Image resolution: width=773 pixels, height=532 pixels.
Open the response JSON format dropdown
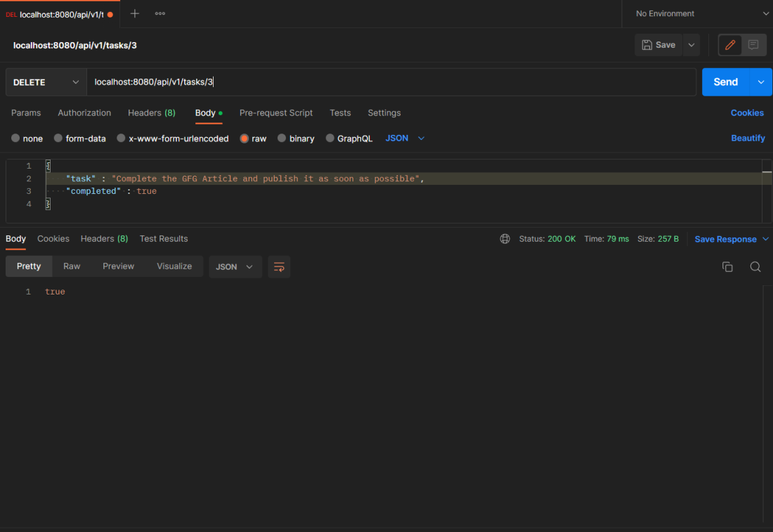click(x=235, y=267)
